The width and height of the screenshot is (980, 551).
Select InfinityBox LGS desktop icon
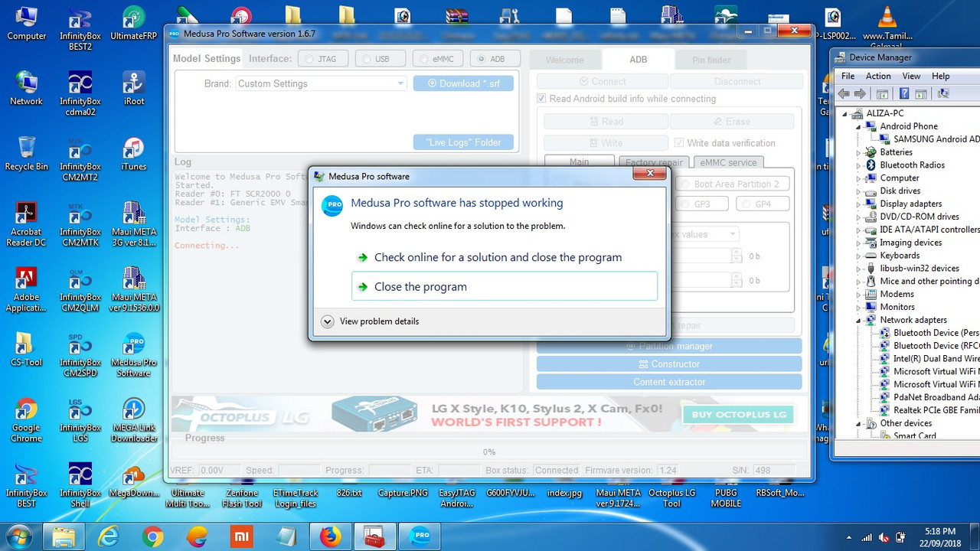80,419
